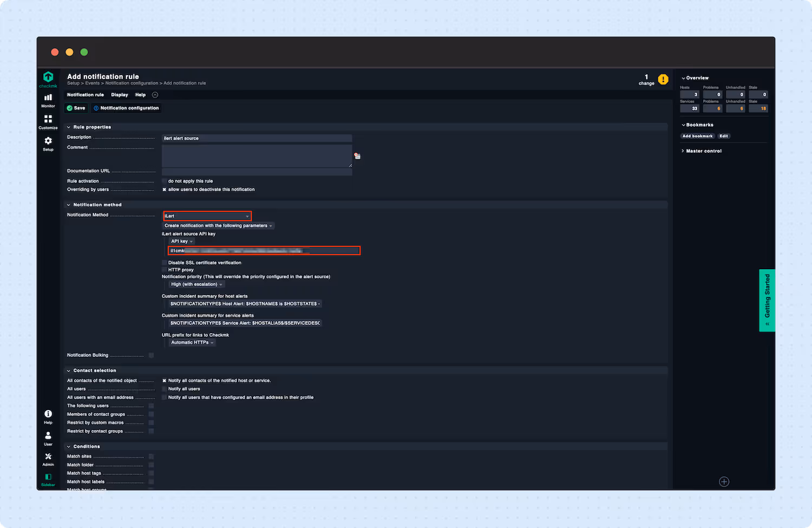Open the iLert Notification Method dropdown

tap(207, 216)
